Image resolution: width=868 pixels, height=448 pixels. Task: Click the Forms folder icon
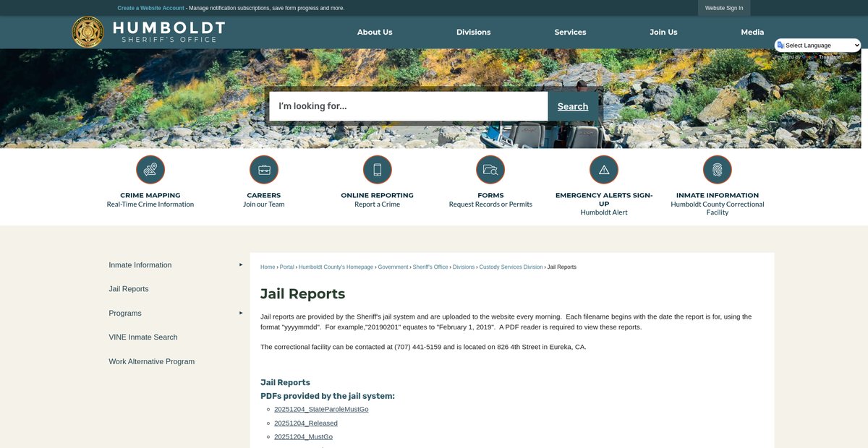[490, 170]
